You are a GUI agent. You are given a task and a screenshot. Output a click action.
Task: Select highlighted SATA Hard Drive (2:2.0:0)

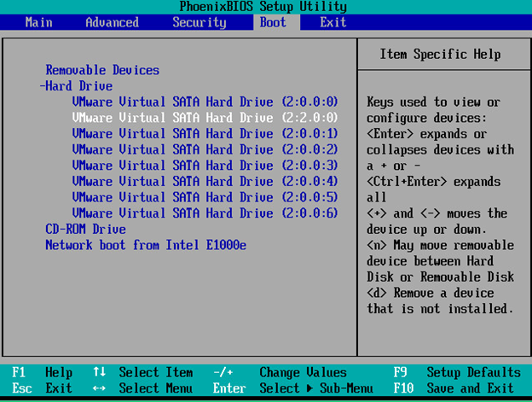pyautogui.click(x=205, y=118)
